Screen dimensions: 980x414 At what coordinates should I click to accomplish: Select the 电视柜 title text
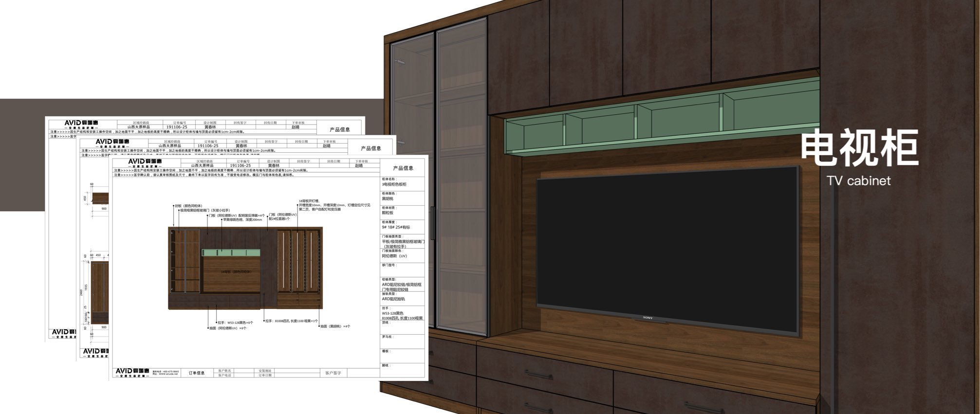[859, 148]
